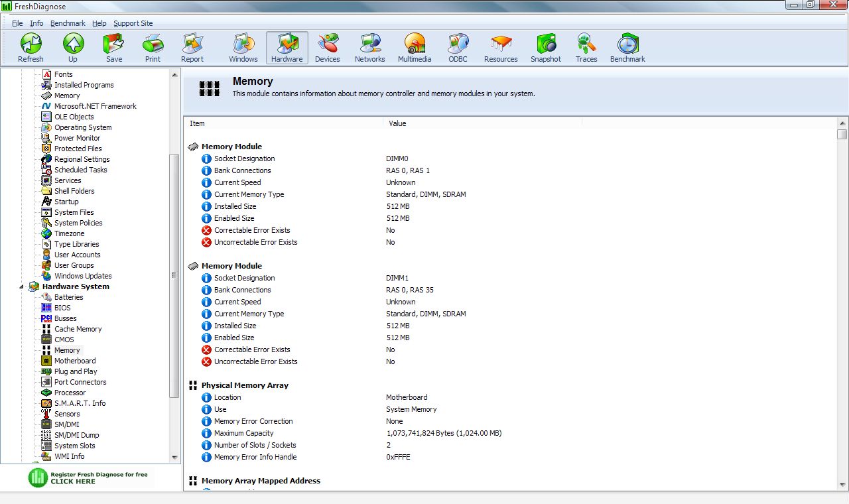Select System Slots in the tree
Viewport: 849px width, 504px height.
coord(75,446)
